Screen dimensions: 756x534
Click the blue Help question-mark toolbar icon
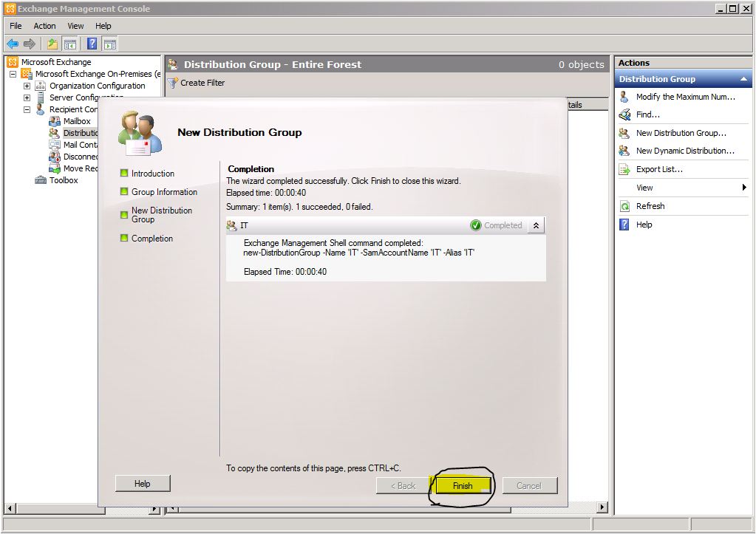coord(92,44)
